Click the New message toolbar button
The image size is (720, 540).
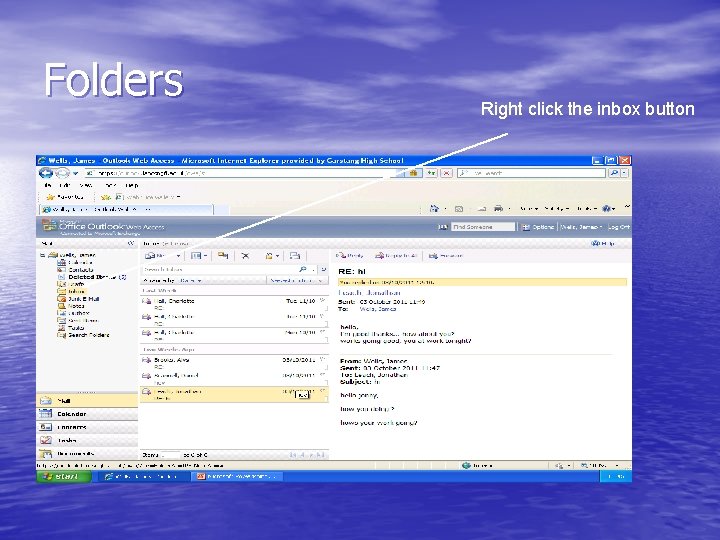[156, 255]
